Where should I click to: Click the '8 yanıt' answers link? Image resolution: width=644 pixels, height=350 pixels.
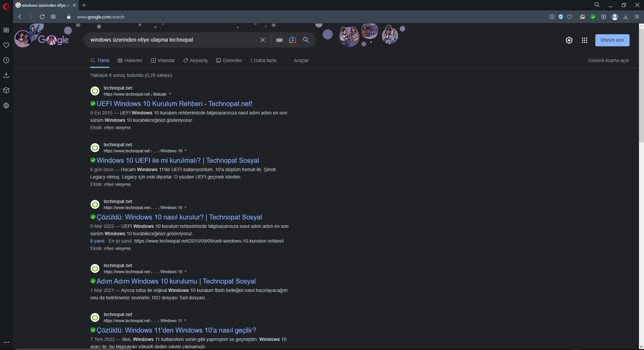[97, 241]
